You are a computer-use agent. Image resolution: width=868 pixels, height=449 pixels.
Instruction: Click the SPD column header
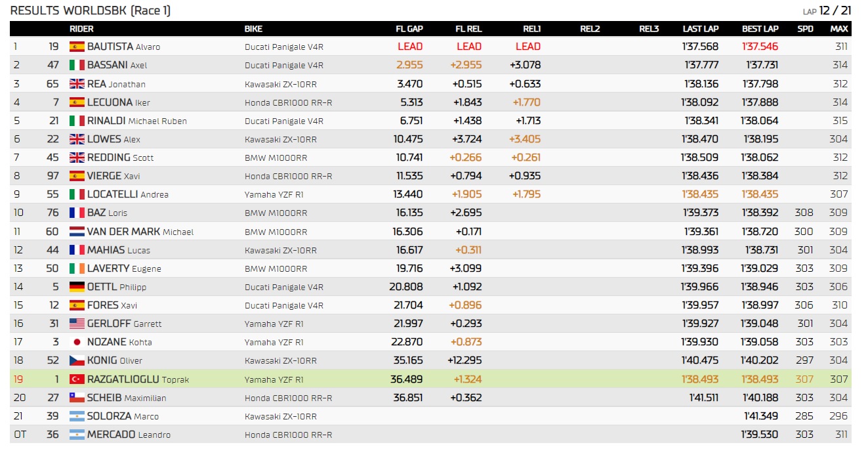click(x=806, y=29)
